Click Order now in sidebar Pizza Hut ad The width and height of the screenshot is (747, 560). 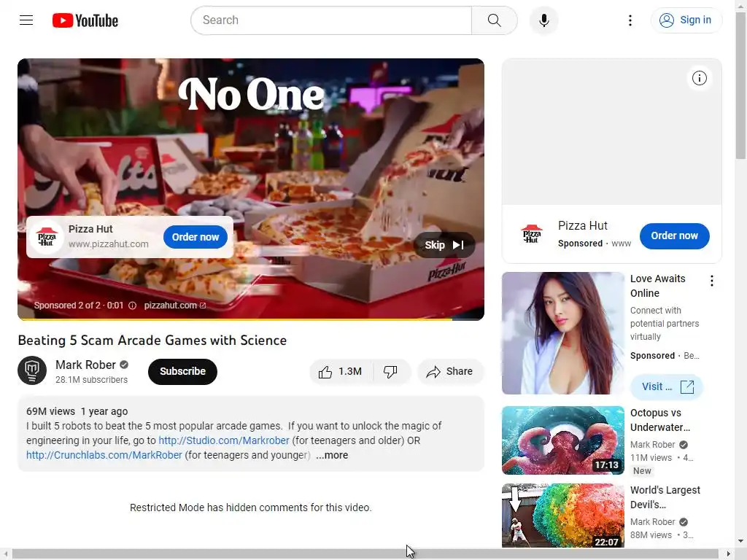click(674, 236)
